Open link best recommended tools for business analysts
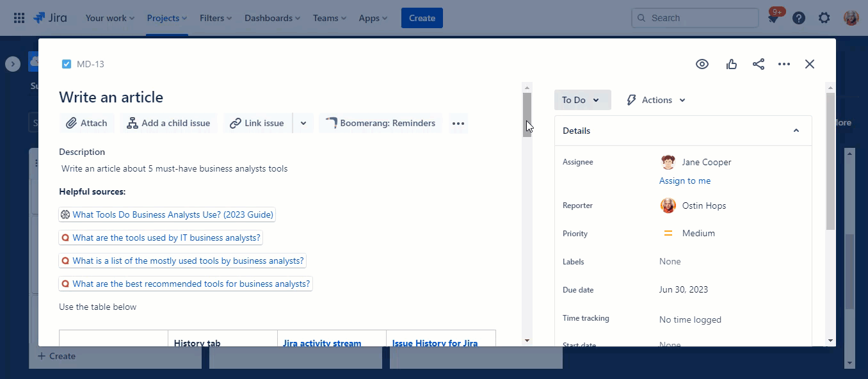 pos(186,284)
